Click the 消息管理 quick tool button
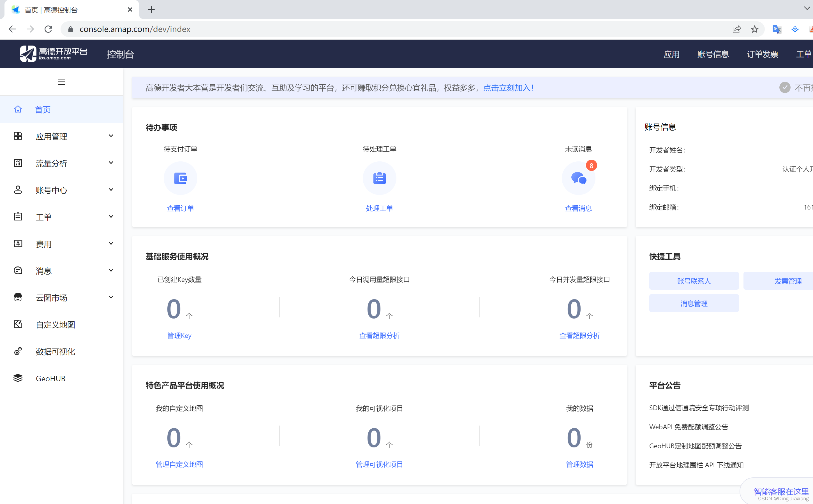813x504 pixels. pos(694,303)
